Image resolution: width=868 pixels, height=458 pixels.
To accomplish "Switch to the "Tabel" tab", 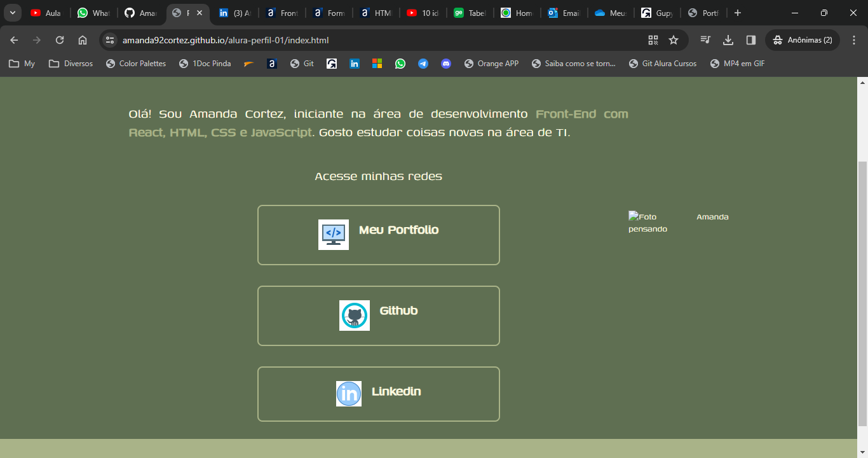I will click(469, 13).
